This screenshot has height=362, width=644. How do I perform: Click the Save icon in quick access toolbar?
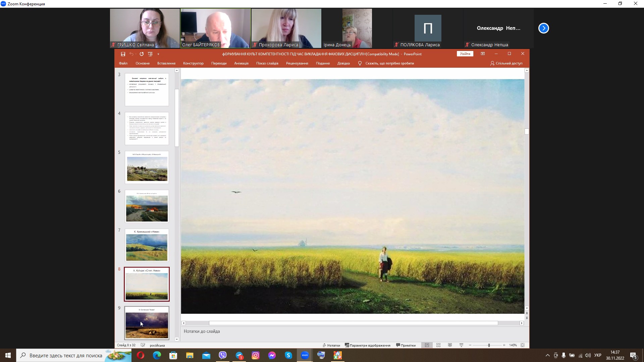pos(123,54)
